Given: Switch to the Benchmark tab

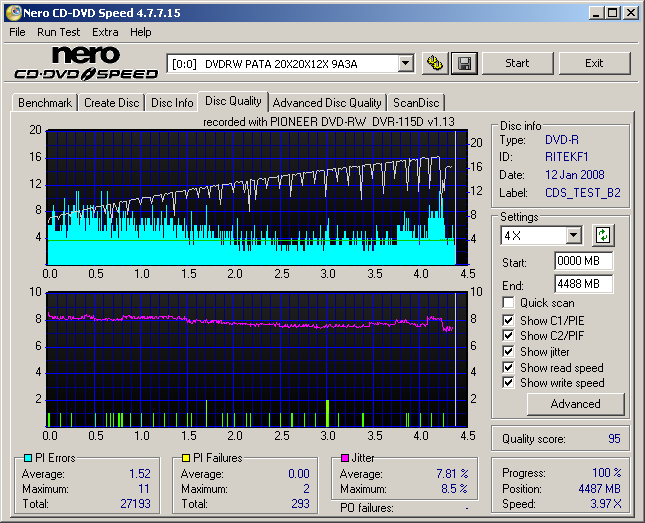Looking at the screenshot, I should point(45,102).
